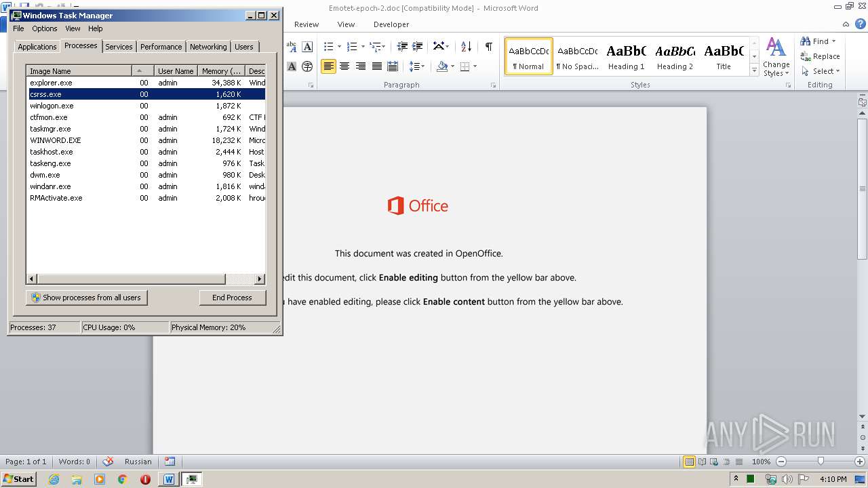Select the RMActivate.exe process row
Screen dimensions: 868x488
click(x=146, y=198)
